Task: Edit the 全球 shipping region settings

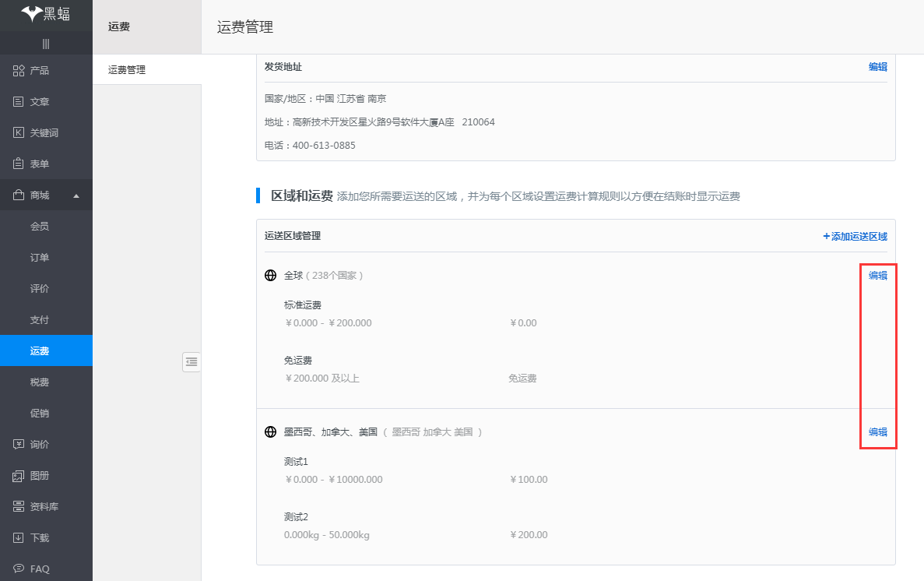Action: pos(877,275)
